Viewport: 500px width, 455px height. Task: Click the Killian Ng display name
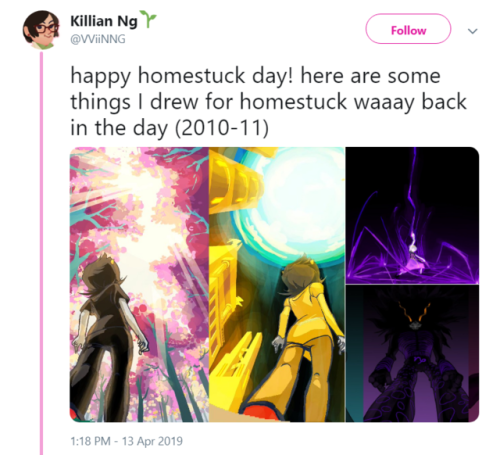point(104,21)
